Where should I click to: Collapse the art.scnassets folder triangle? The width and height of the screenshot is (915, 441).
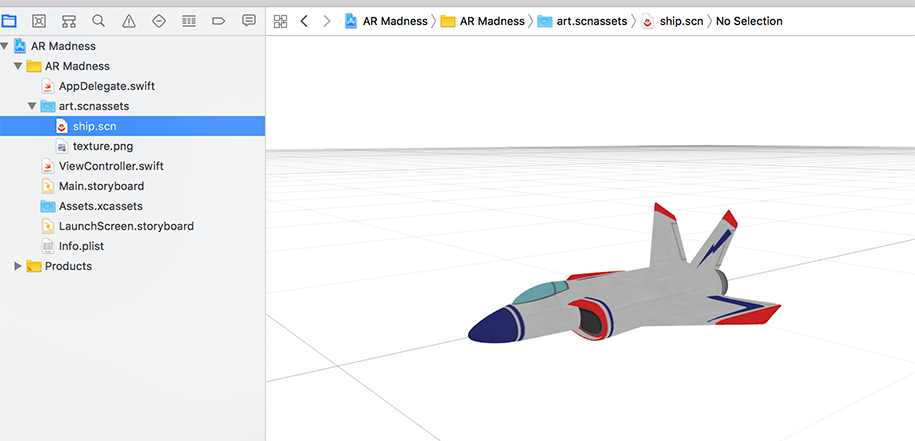tap(32, 106)
